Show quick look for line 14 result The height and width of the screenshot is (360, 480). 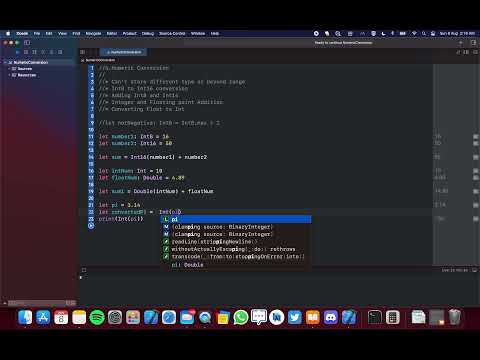pos(476,157)
